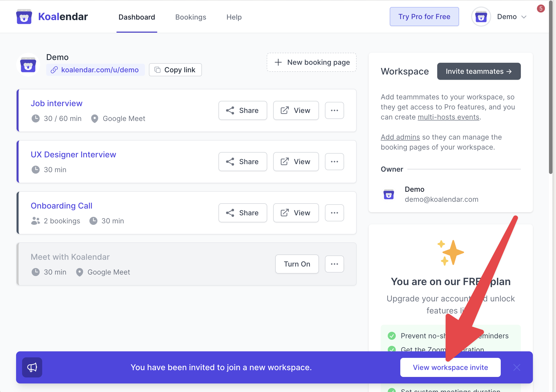
Task: Click the Google Meet location on Job interview
Action: (124, 118)
